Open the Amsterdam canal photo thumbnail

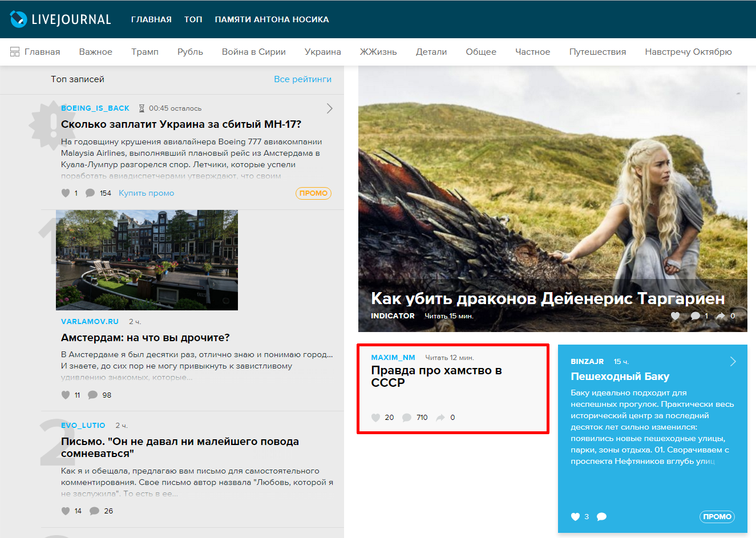tap(147, 260)
